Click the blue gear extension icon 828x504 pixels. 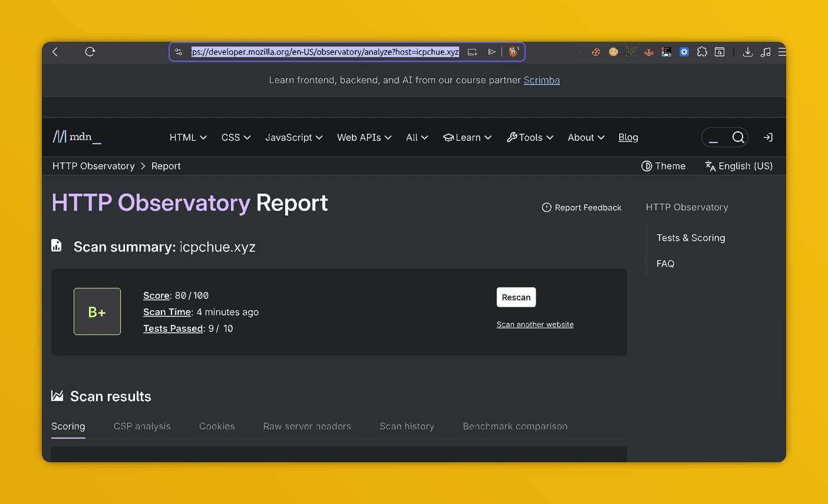click(x=684, y=52)
